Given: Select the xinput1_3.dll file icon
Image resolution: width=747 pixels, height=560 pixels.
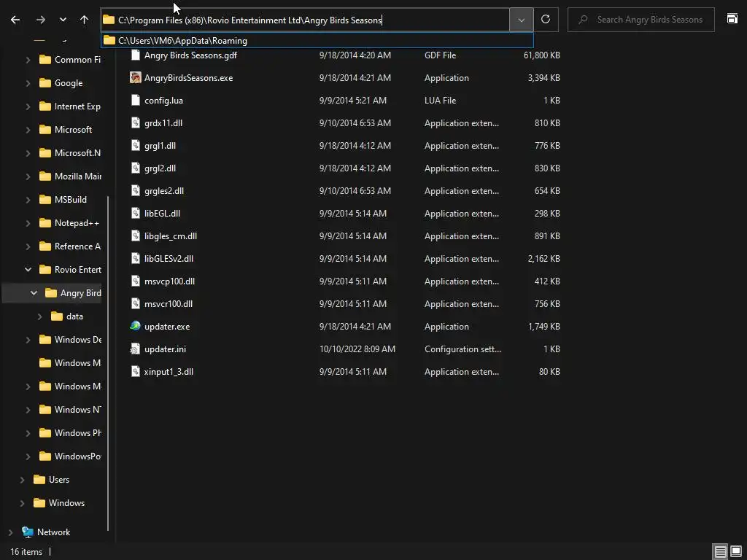Looking at the screenshot, I should (135, 372).
